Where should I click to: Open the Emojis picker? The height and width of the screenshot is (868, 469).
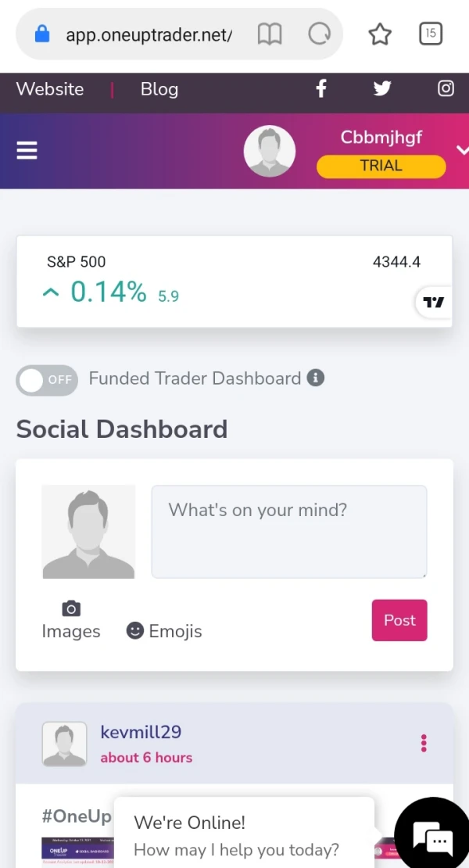[164, 631]
